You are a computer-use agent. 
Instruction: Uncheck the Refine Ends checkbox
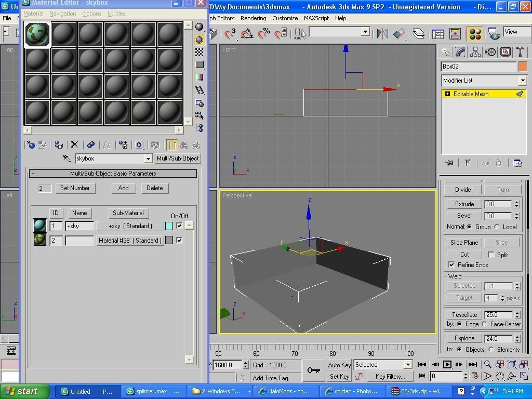[451, 264]
